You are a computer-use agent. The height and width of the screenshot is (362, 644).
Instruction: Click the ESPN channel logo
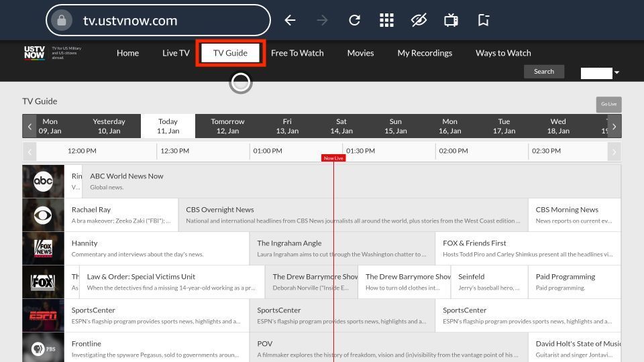tap(43, 316)
